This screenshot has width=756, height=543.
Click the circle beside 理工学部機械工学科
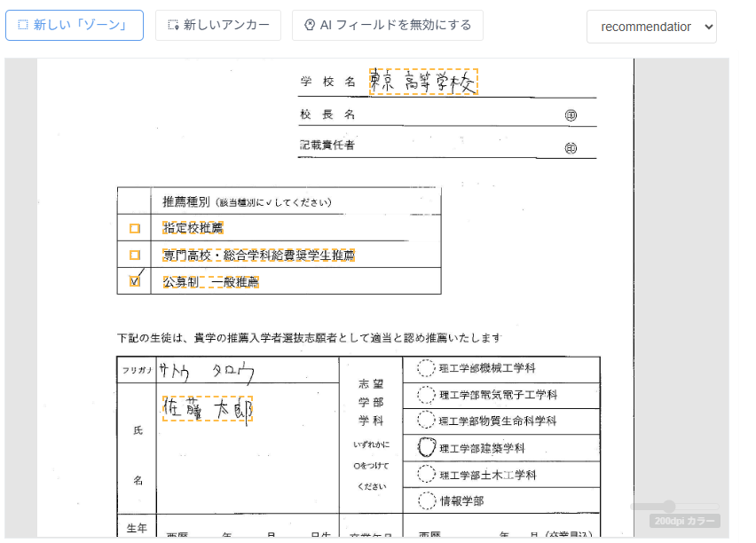click(426, 368)
